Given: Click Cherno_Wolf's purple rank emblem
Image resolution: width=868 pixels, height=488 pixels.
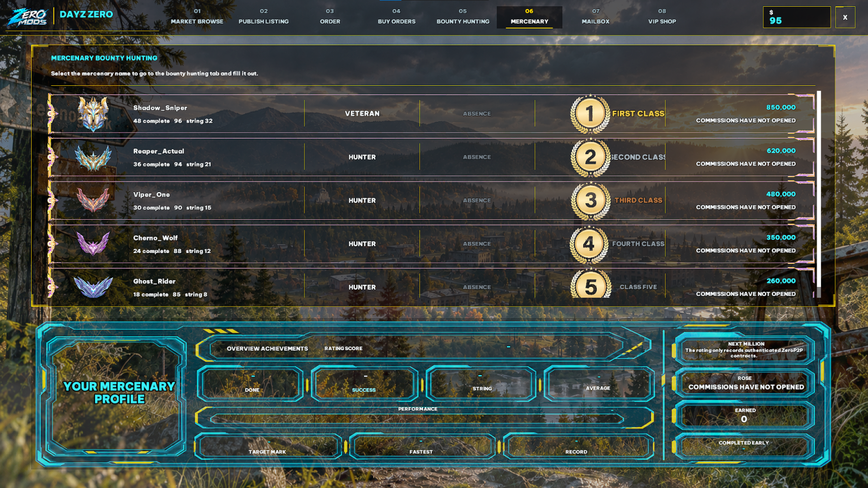Looking at the screenshot, I should tap(93, 243).
